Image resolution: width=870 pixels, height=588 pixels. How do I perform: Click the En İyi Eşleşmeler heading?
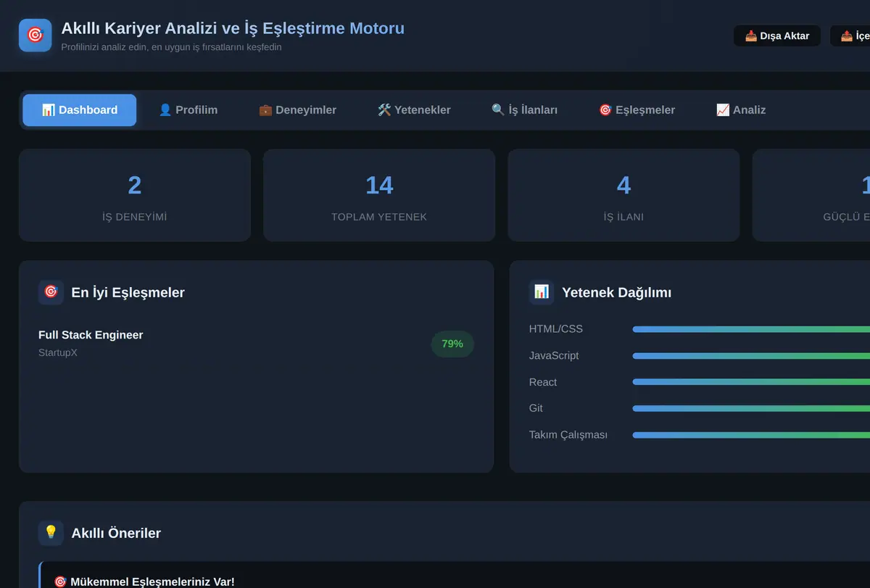click(128, 292)
